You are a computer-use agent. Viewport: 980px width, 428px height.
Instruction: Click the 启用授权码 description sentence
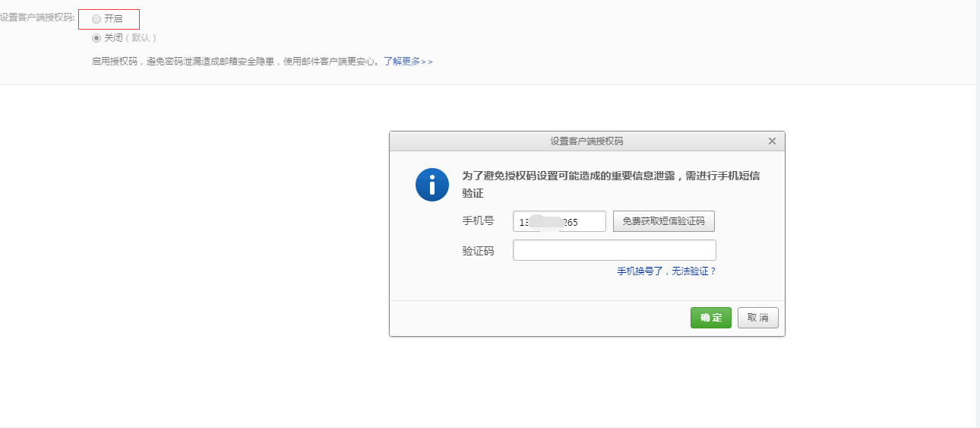236,62
